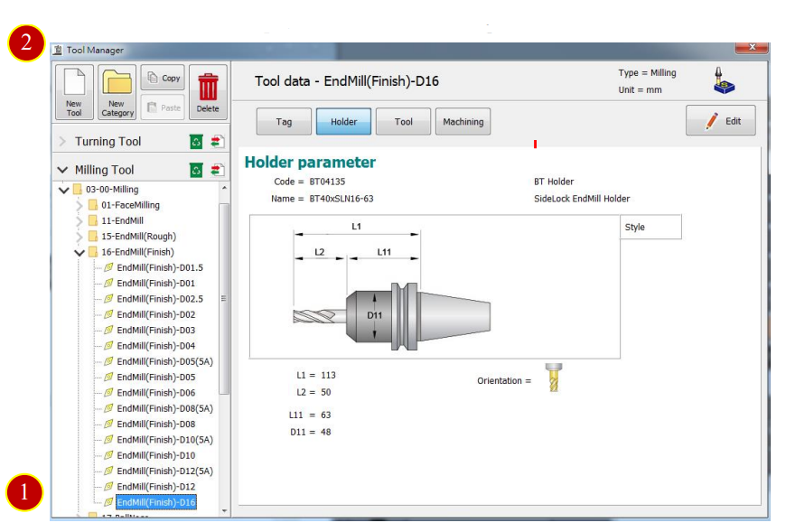Click green recycle icon beside Turning Tool
The image size is (795, 532).
pyautogui.click(x=196, y=142)
